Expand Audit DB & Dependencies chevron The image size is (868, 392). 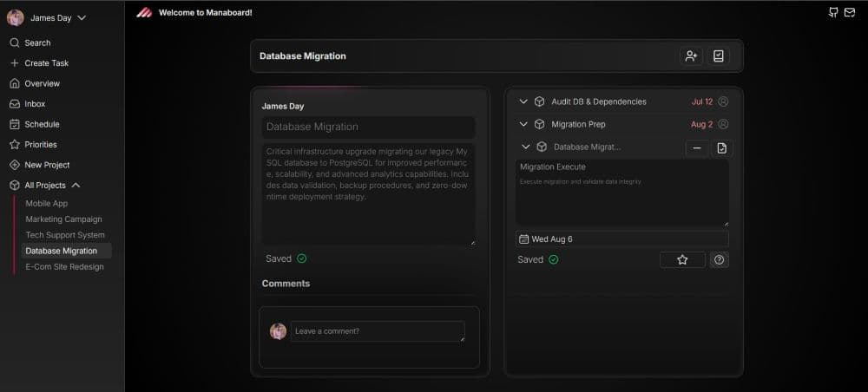coord(523,101)
